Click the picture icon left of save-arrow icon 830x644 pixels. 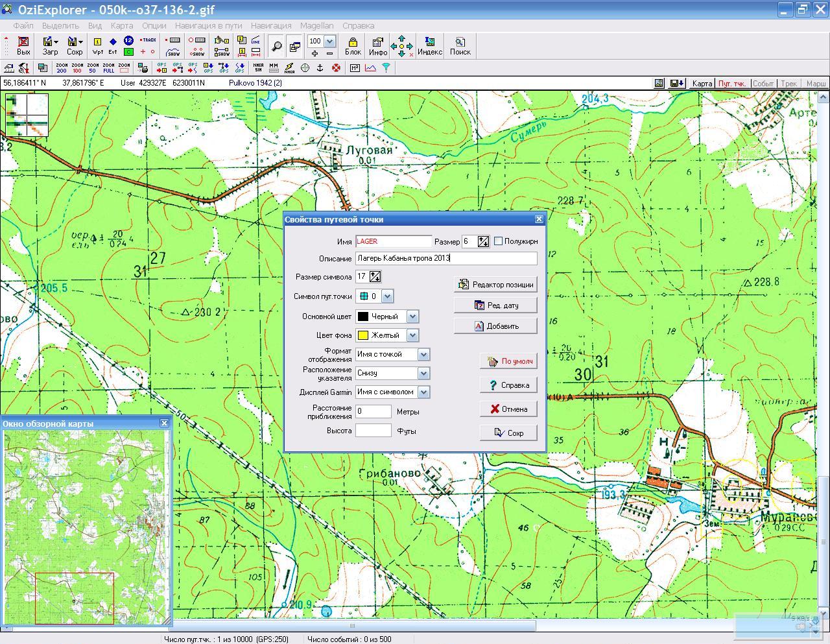tap(659, 83)
